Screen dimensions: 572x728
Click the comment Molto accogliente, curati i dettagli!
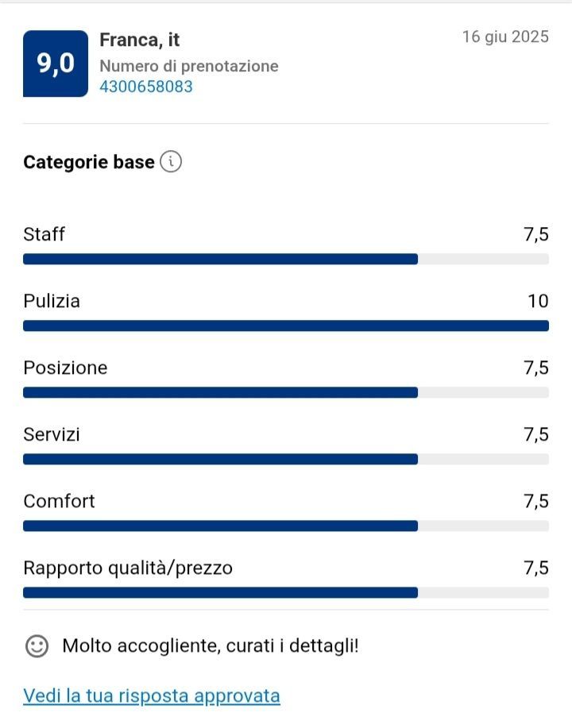click(x=211, y=646)
